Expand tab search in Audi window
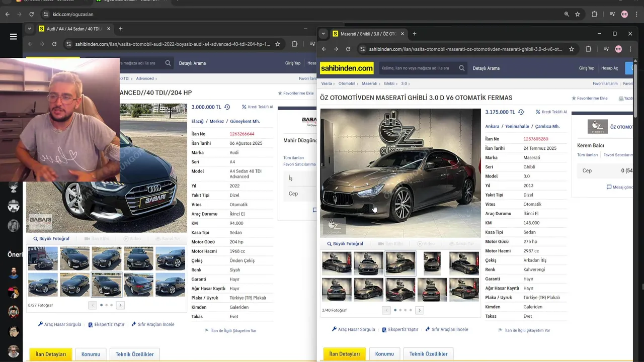The height and width of the screenshot is (362, 644). 29,29
